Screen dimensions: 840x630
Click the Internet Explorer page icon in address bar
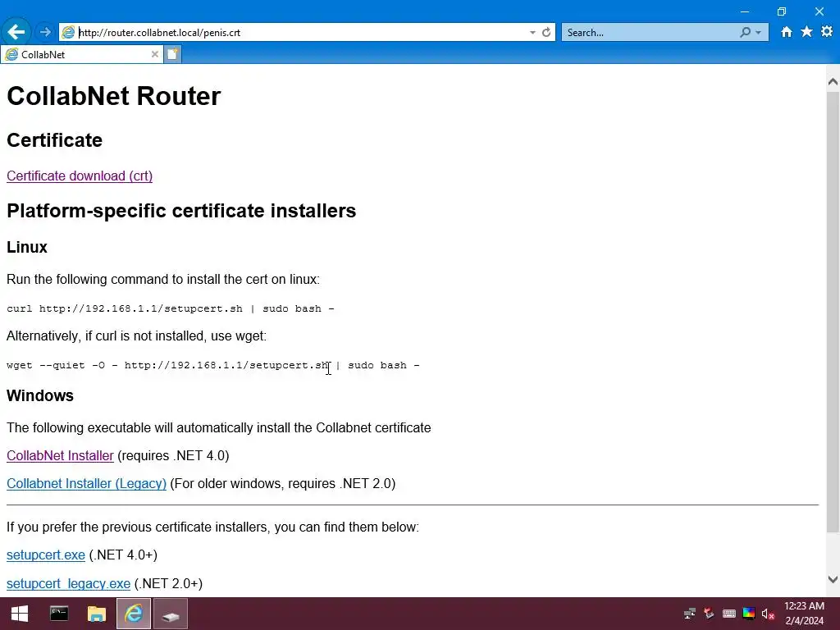[x=68, y=32]
